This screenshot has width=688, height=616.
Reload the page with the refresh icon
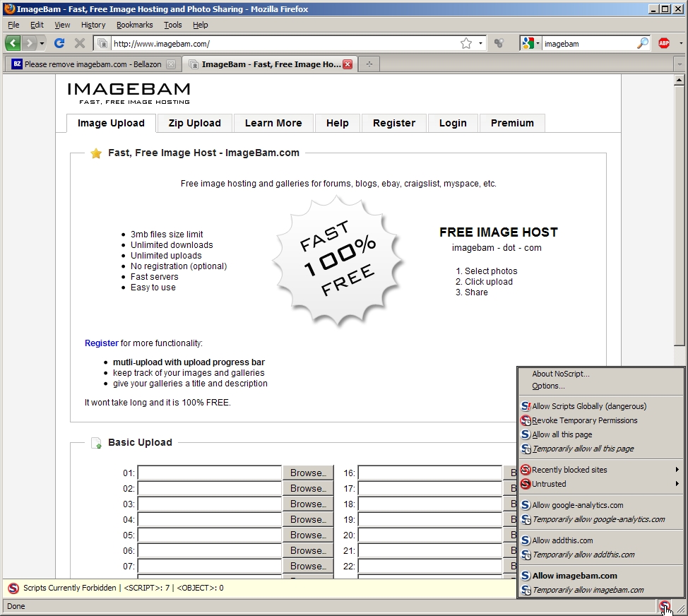tap(59, 43)
